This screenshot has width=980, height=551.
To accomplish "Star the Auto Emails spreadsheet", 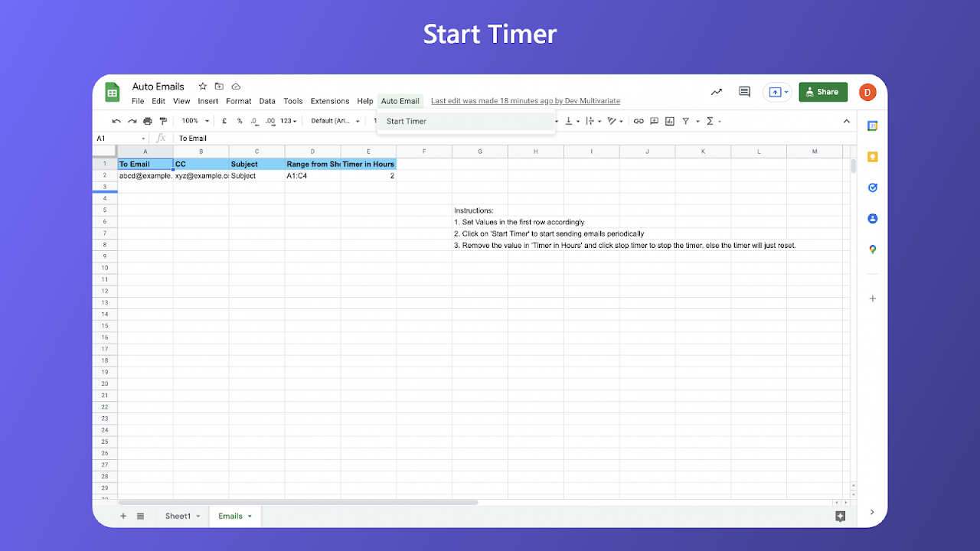I will pos(202,86).
